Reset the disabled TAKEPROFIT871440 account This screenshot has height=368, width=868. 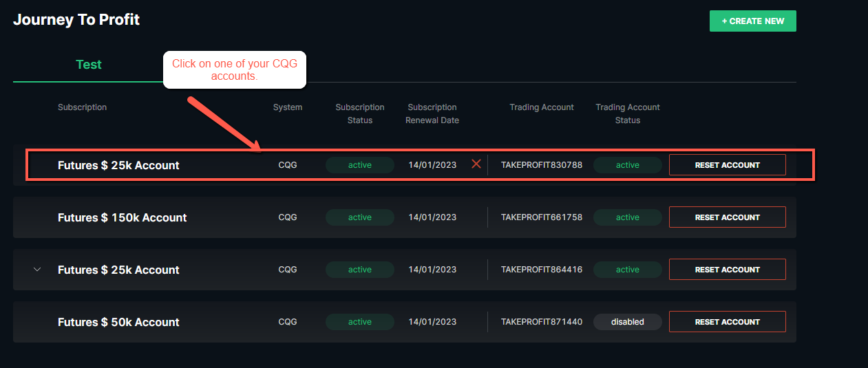click(x=727, y=322)
